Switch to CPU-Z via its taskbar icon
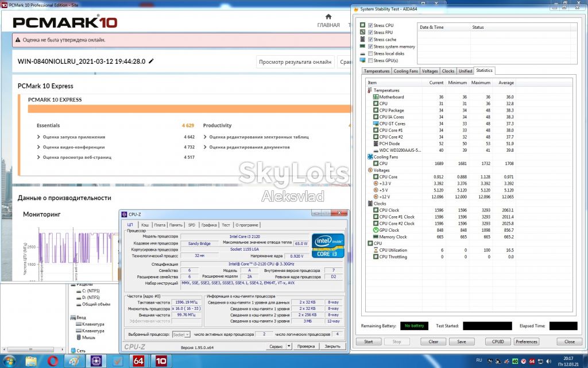Viewport: 588px width, 368px height. [96, 361]
